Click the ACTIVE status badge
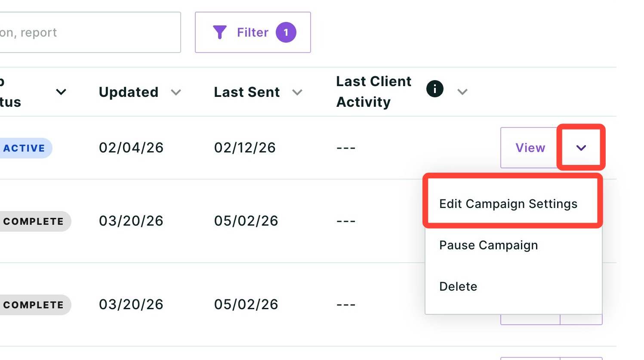 24,148
